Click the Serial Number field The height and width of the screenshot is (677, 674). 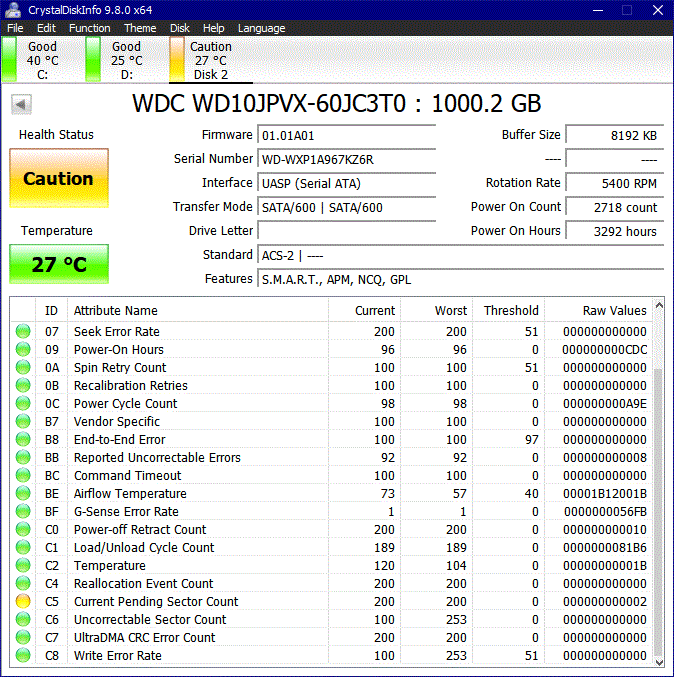click(347, 159)
